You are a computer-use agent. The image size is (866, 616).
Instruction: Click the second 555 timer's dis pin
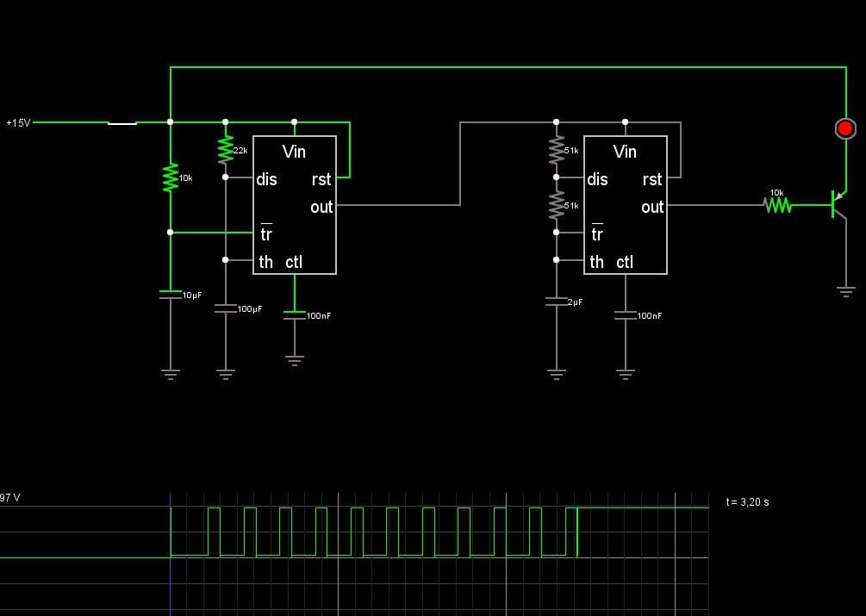tap(598, 179)
